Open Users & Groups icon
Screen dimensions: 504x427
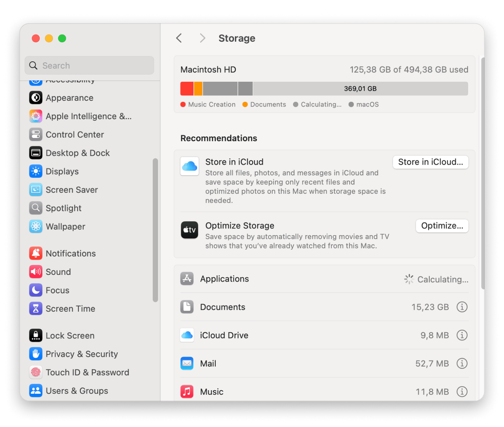coord(36,391)
